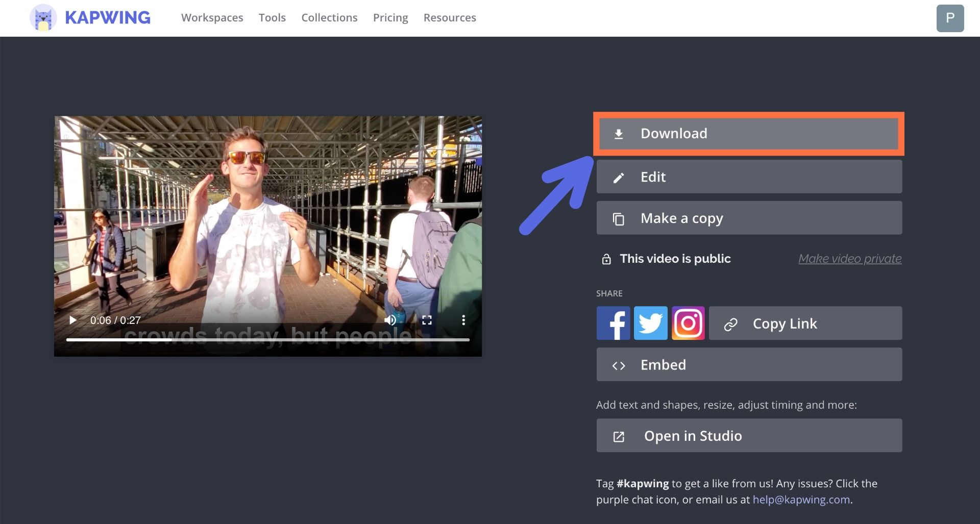Share video on Instagram

coord(688,323)
